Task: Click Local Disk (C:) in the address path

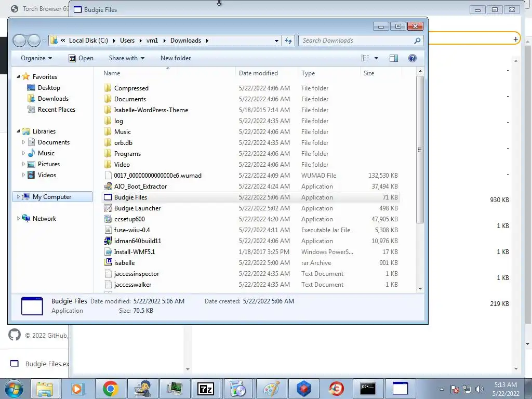Action: point(88,41)
